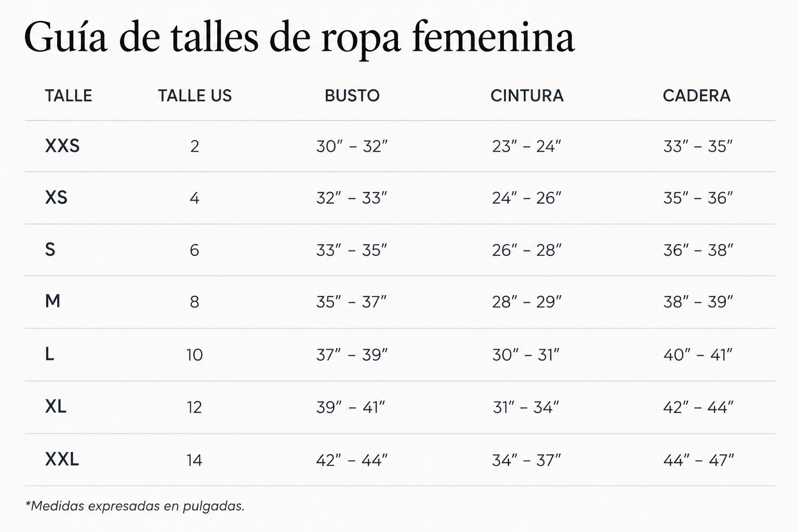Select the S size label
The height and width of the screenshot is (532, 798).
(50, 249)
